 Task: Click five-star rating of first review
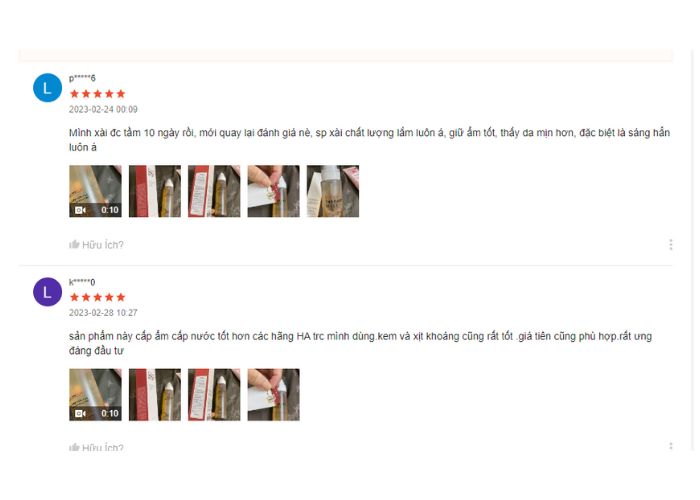click(97, 94)
